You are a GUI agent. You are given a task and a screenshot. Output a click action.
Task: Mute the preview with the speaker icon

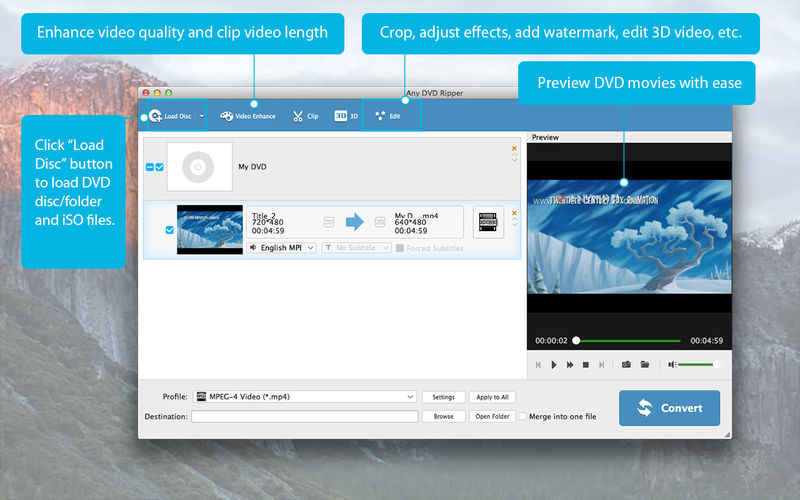tap(672, 364)
